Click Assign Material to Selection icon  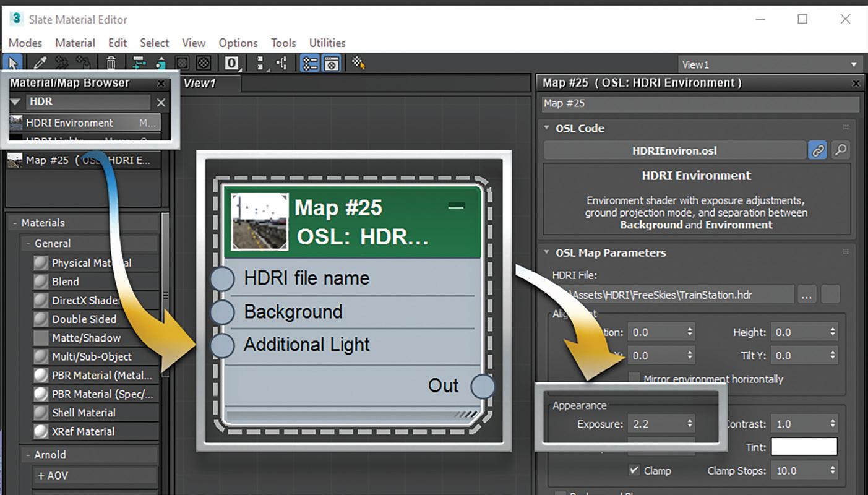tap(83, 63)
